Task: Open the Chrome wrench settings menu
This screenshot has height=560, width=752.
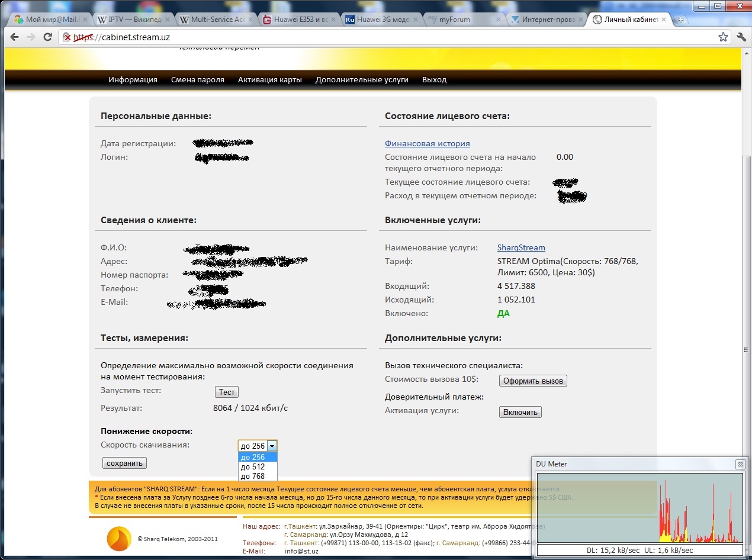Action: (741, 37)
